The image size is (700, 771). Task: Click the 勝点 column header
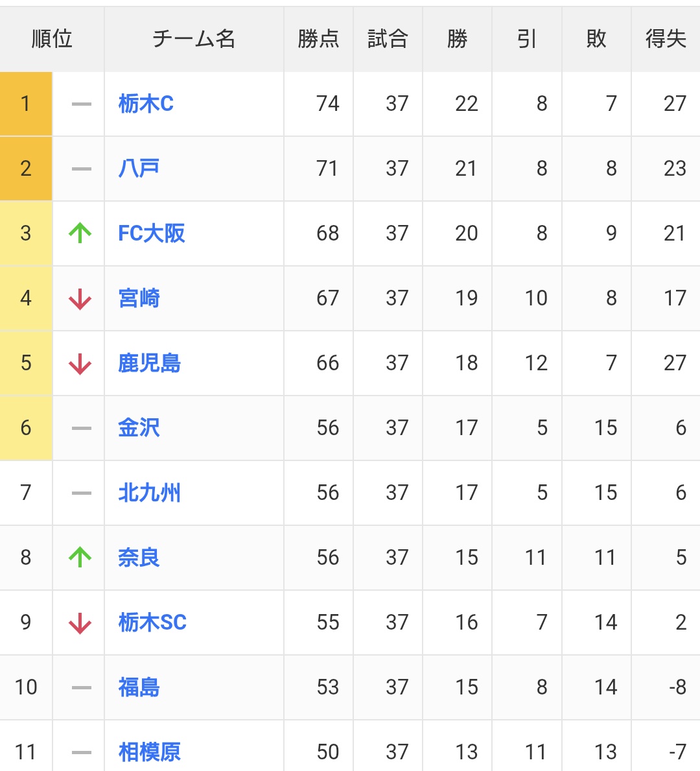click(x=318, y=39)
